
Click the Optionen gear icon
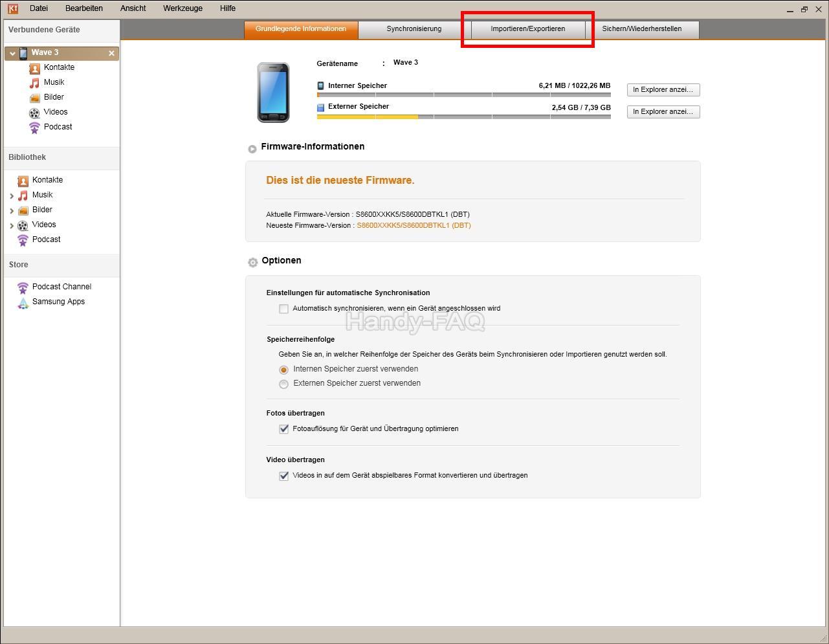coord(252,262)
